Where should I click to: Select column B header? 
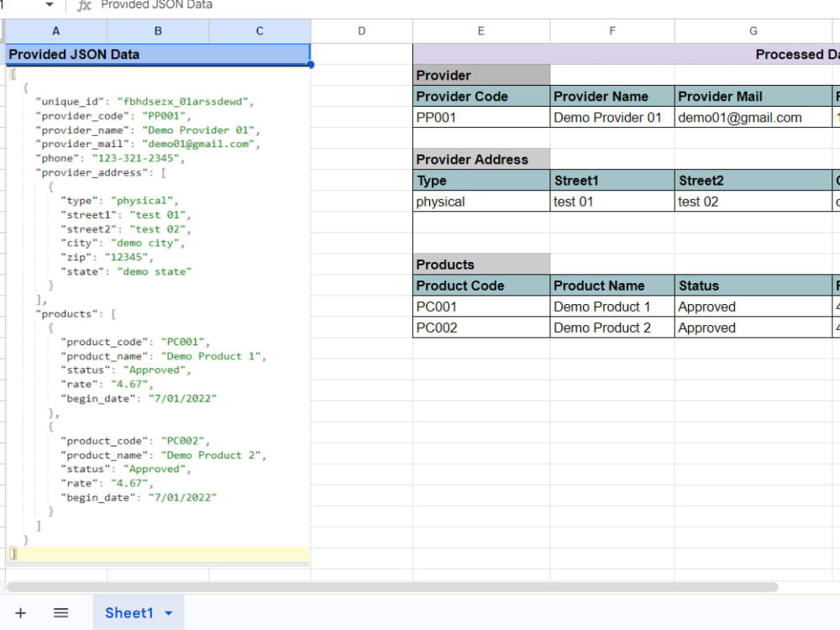coord(158,31)
